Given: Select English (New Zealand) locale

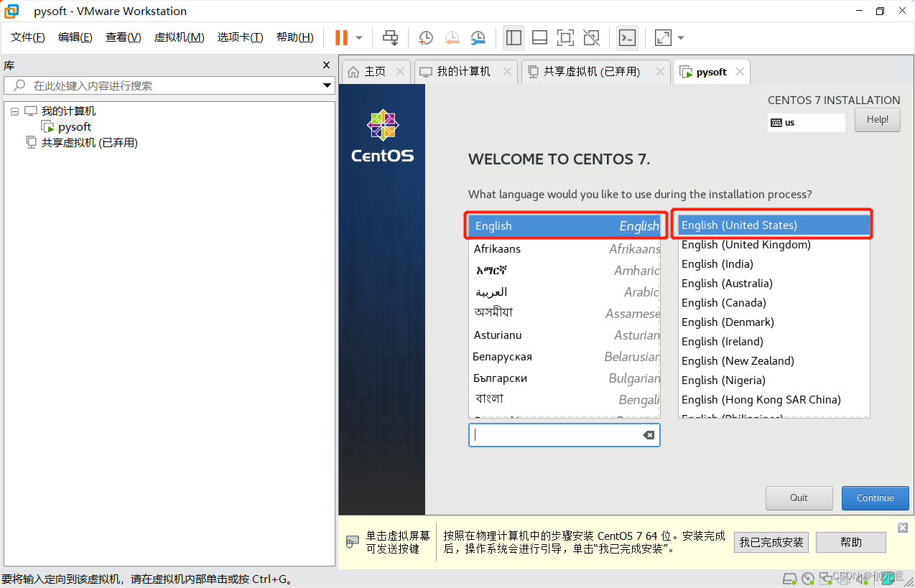Looking at the screenshot, I should tap(774, 361).
